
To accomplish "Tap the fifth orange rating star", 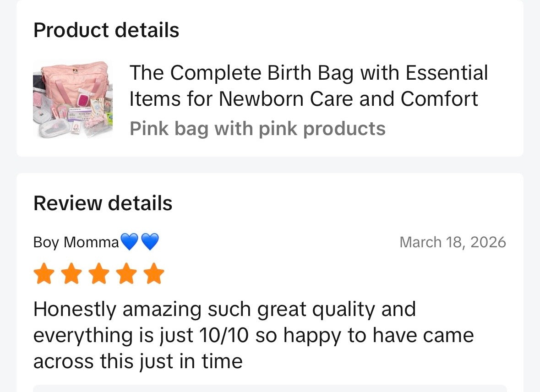I will pyautogui.click(x=154, y=273).
